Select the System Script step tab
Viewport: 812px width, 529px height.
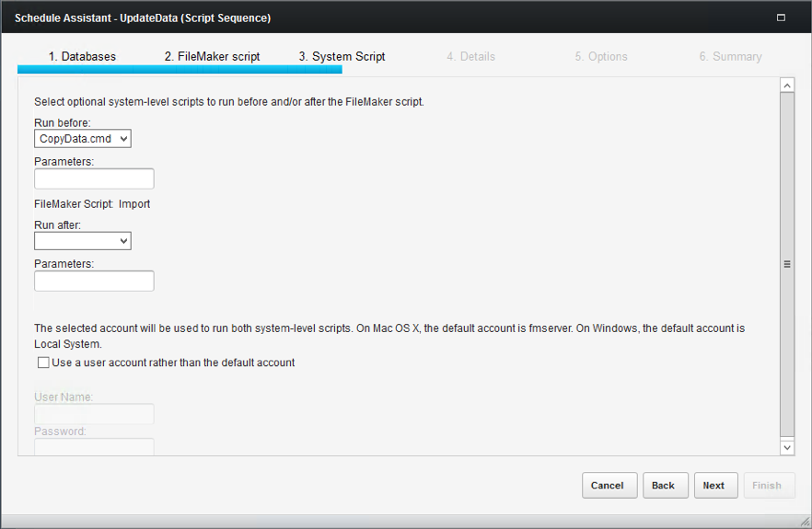coord(342,56)
